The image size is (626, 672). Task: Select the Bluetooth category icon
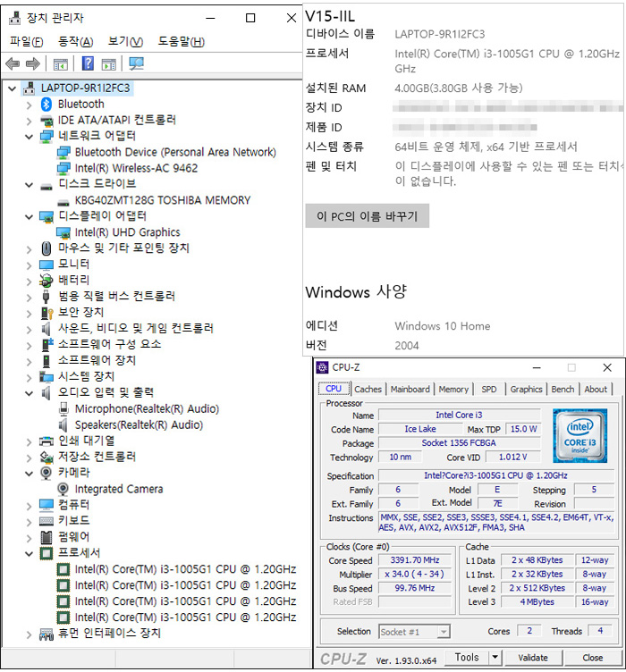(47, 105)
